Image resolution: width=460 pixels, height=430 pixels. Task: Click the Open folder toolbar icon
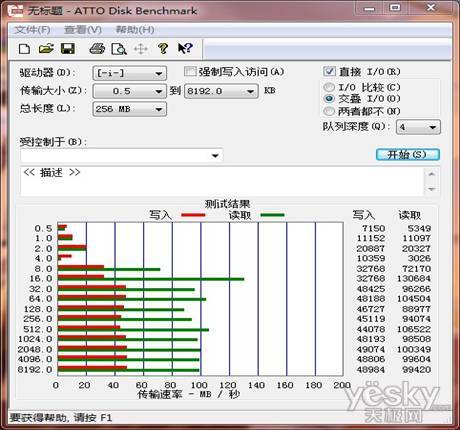(46, 49)
